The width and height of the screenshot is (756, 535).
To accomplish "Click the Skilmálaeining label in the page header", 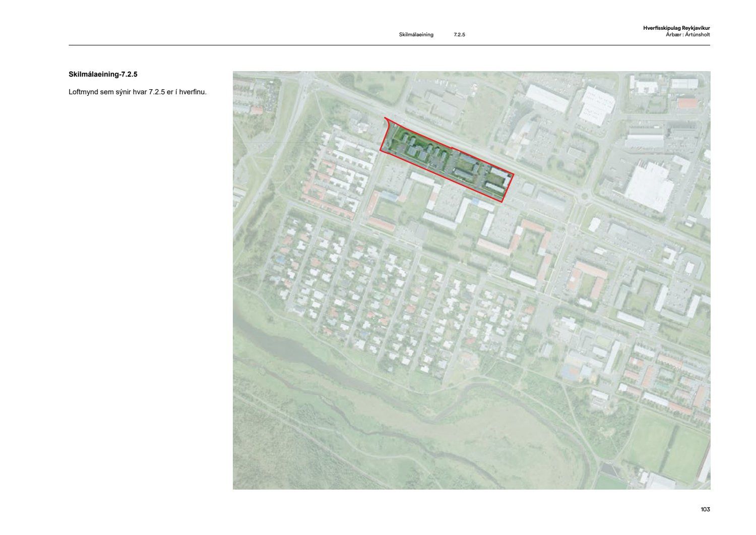I will 416,35.
